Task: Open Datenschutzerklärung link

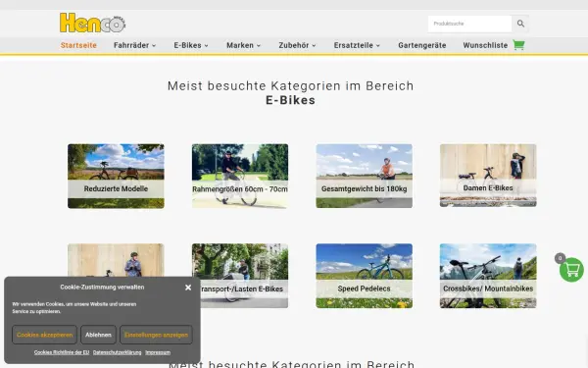Action: 117,352
